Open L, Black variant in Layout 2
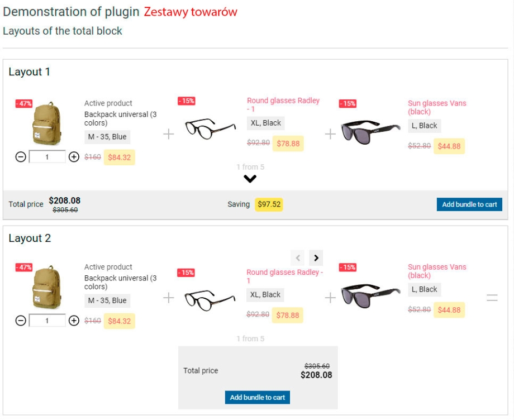 (424, 289)
